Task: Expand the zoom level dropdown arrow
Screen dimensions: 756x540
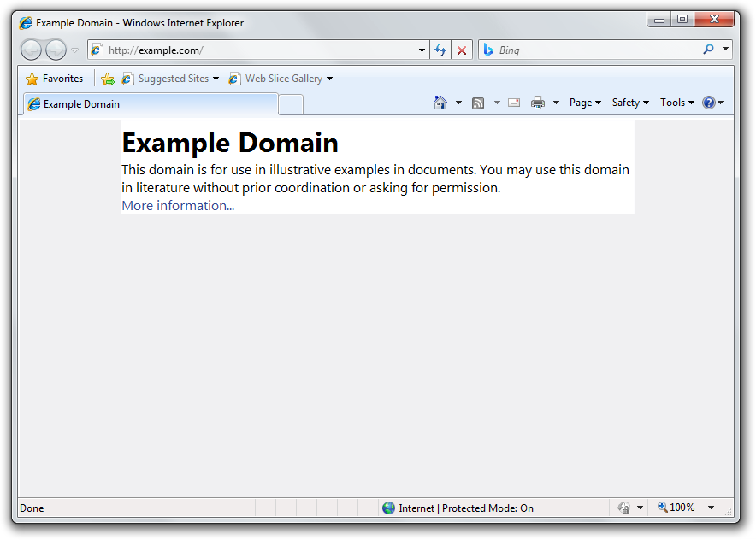Action: coord(711,508)
